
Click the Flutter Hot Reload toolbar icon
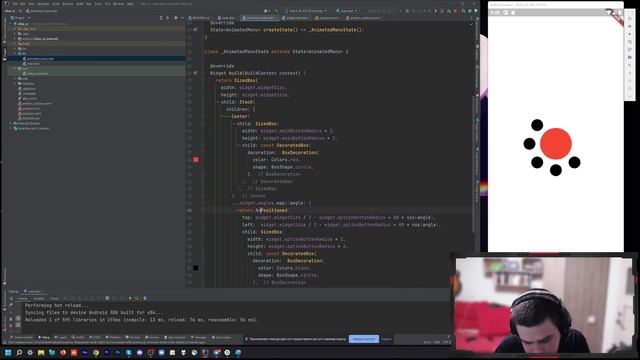coord(435,11)
